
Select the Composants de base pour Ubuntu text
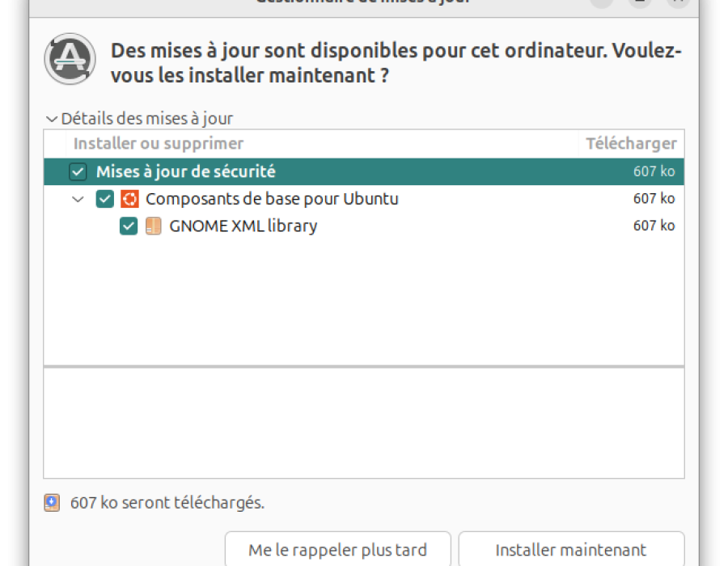tap(272, 199)
